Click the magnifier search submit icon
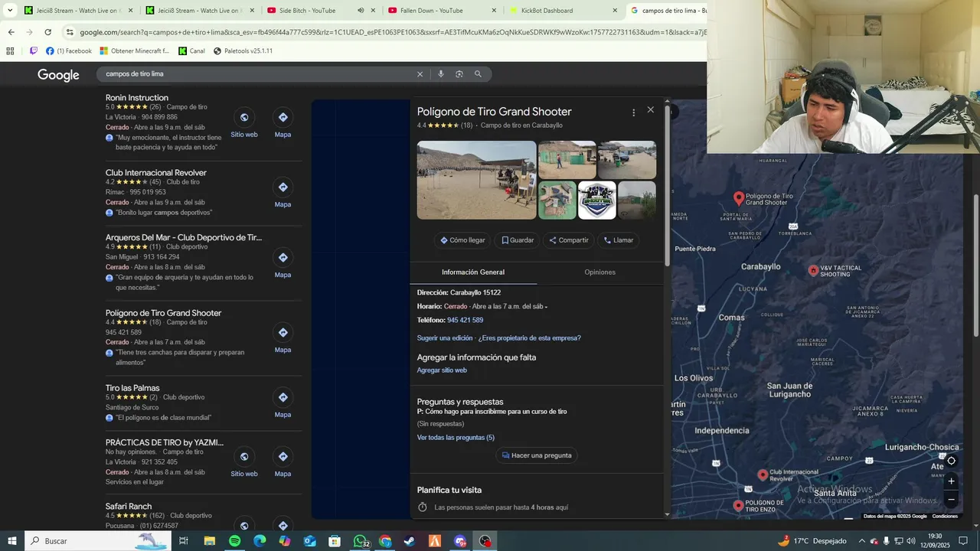Viewport: 980px width, 551px height. (478, 74)
